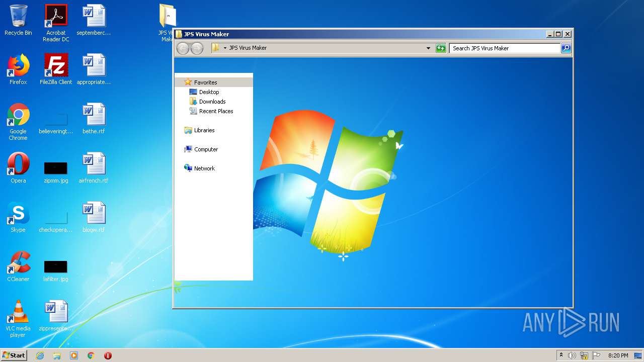This screenshot has width=644, height=362.
Task: Show hidden tray icons arrow
Action: pos(561,355)
